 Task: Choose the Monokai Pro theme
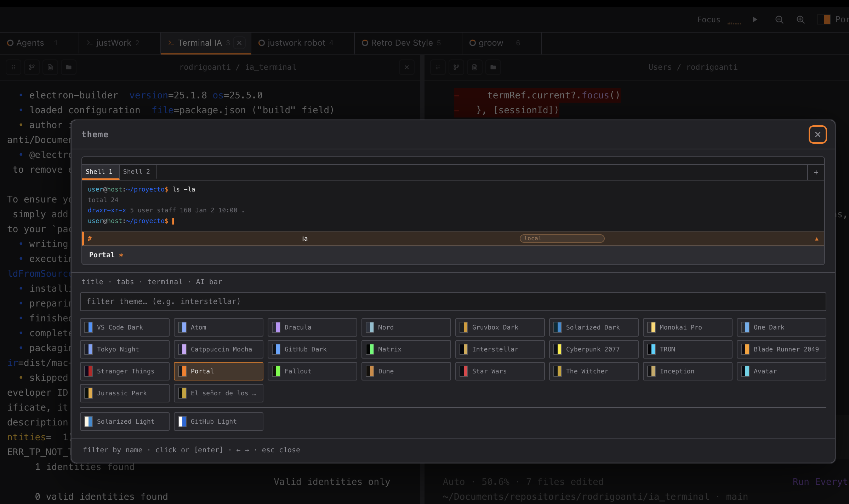(688, 327)
